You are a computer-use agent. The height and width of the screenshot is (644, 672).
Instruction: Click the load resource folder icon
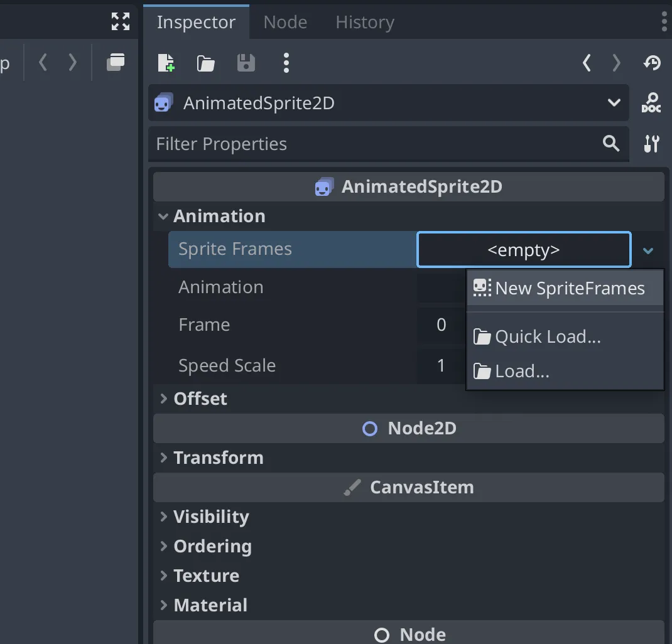(205, 63)
